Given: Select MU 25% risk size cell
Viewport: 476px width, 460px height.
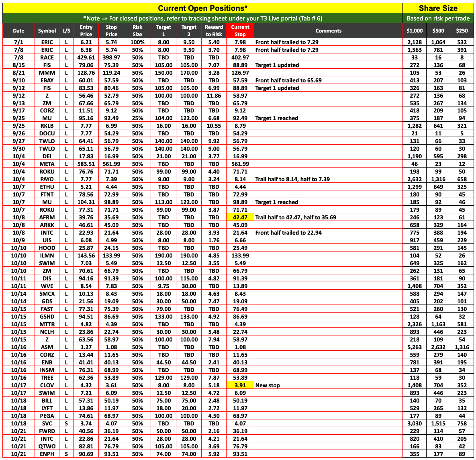Looking at the screenshot, I should [x=137, y=118].
